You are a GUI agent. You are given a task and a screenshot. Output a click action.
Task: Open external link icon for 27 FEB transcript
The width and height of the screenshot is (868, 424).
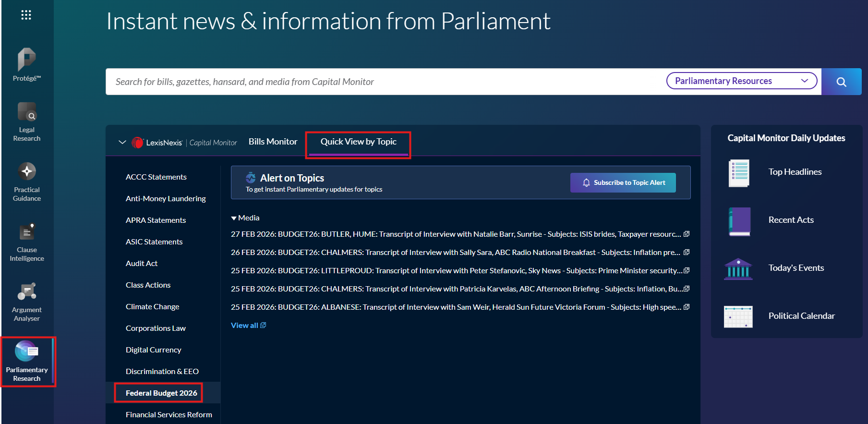687,234
